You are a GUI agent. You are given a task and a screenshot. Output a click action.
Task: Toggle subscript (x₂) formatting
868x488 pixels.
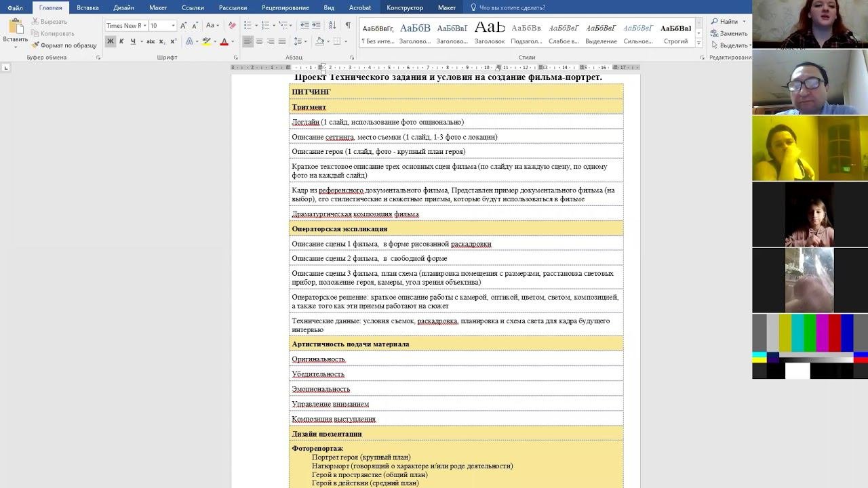pyautogui.click(x=163, y=41)
